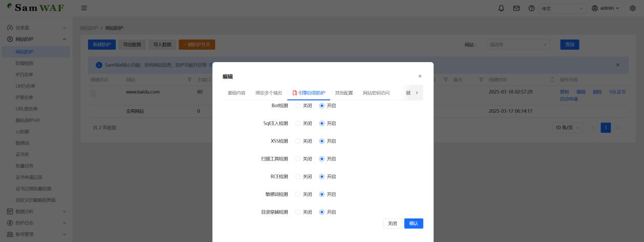Click the 关闭 button in dialog footer
The height and width of the screenshot is (242, 644).
(x=392, y=224)
